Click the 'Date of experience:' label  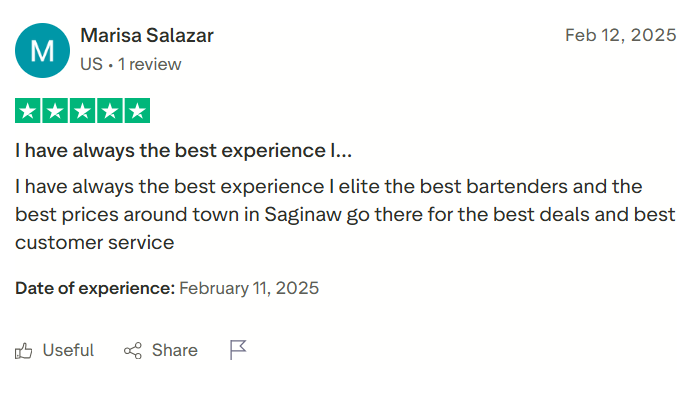coord(95,289)
